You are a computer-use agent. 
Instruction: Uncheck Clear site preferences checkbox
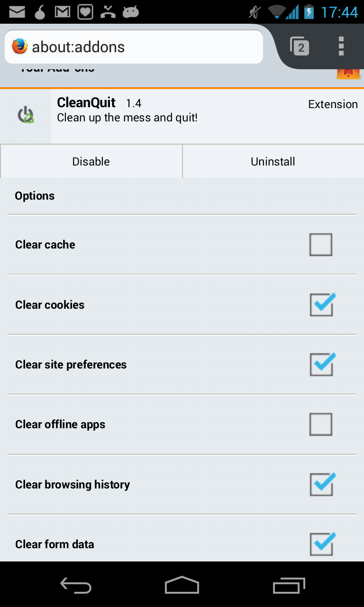322,364
